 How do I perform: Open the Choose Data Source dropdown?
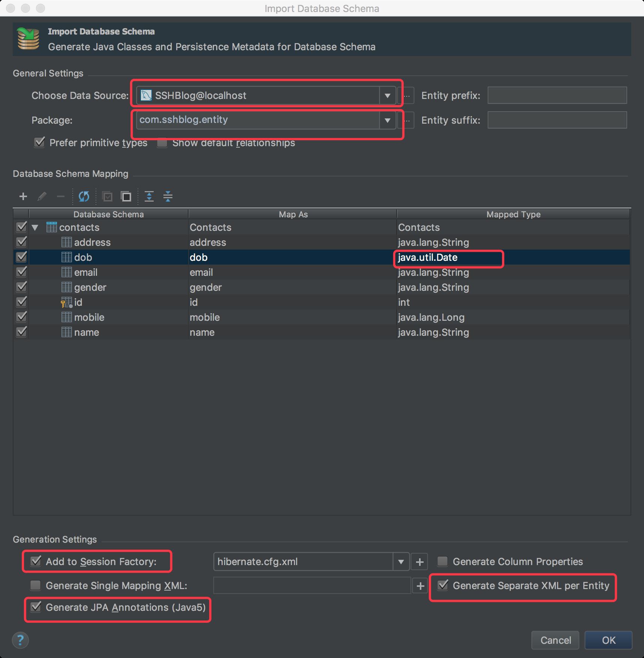(x=387, y=96)
